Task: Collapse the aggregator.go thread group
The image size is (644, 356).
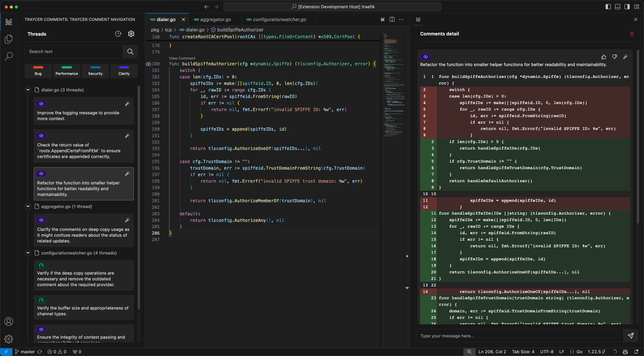Action: pyautogui.click(x=28, y=206)
